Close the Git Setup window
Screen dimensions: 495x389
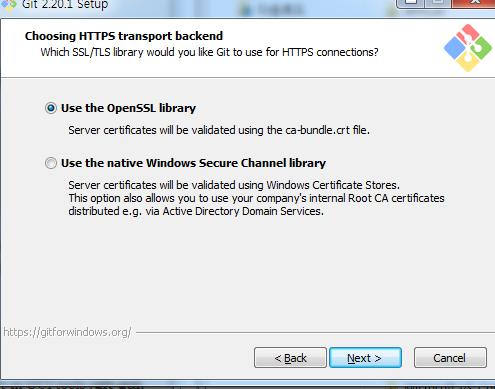475,3
